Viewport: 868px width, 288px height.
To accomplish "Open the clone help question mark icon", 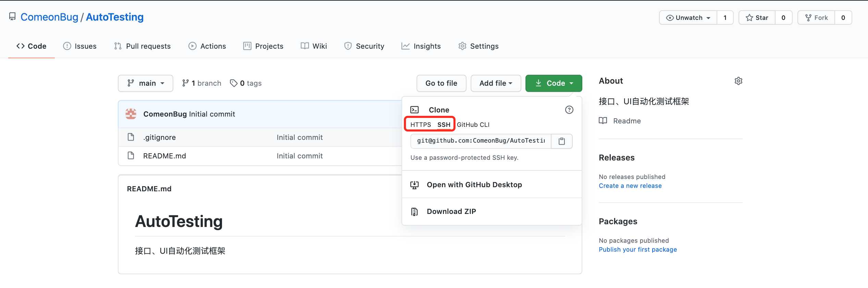I will pyautogui.click(x=569, y=110).
